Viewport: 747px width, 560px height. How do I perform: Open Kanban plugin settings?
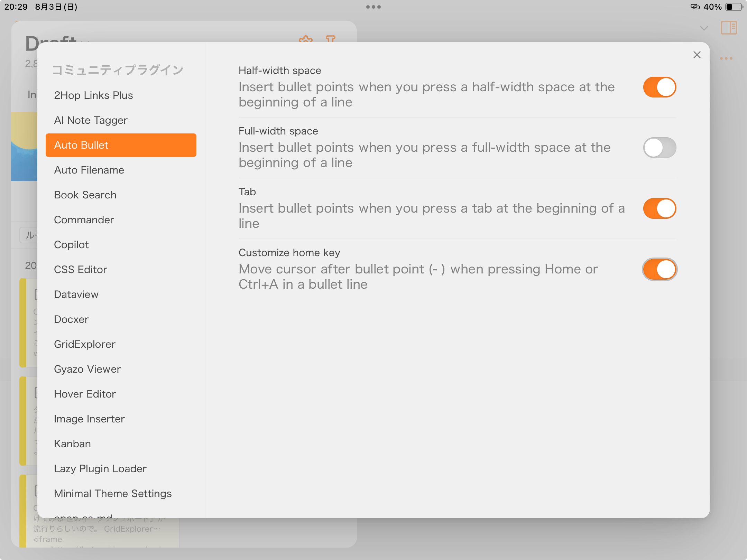point(72,444)
